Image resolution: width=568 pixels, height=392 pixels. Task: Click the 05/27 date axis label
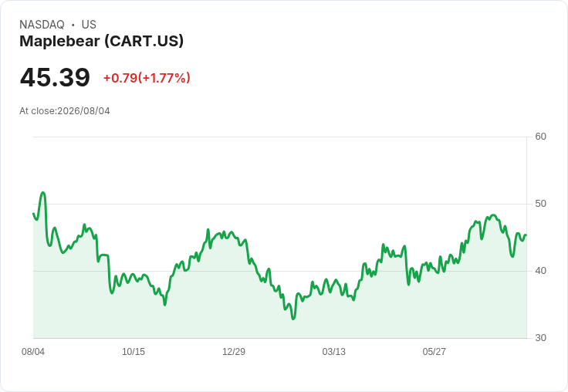pos(434,352)
